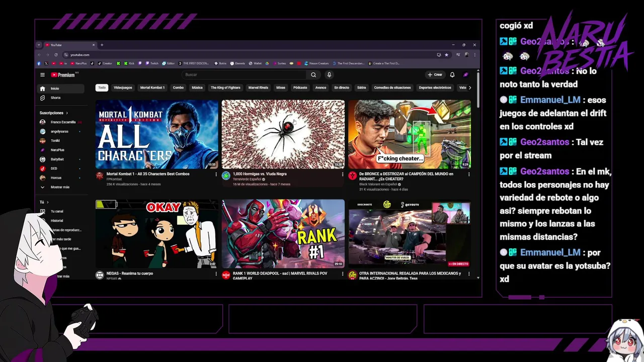The height and width of the screenshot is (362, 644).
Task: Open Toniki subscription
Action: click(x=62, y=141)
